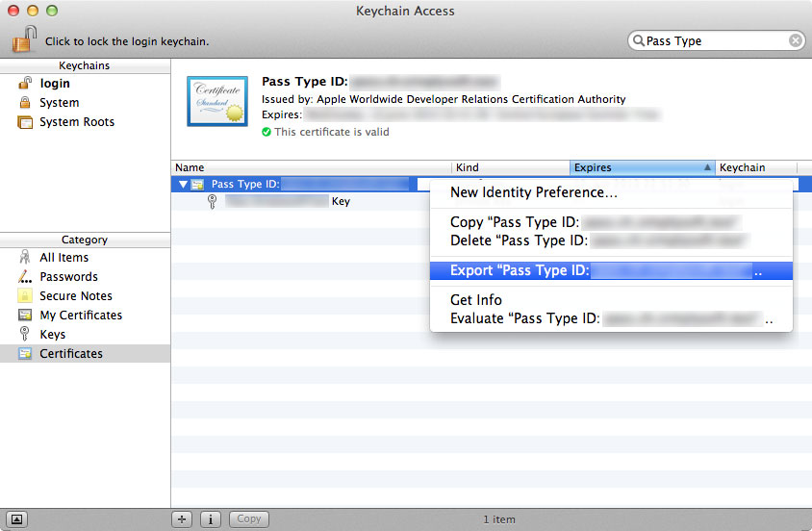This screenshot has height=531, width=812.
Task: Zoom the Keychain Access window
Action: [x=52, y=11]
